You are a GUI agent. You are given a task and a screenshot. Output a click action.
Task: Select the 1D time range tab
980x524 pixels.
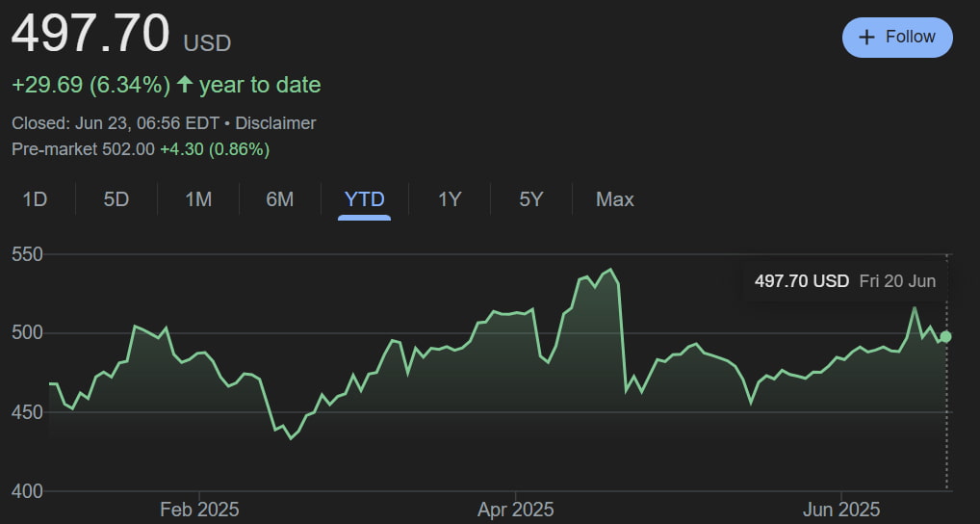tap(35, 199)
